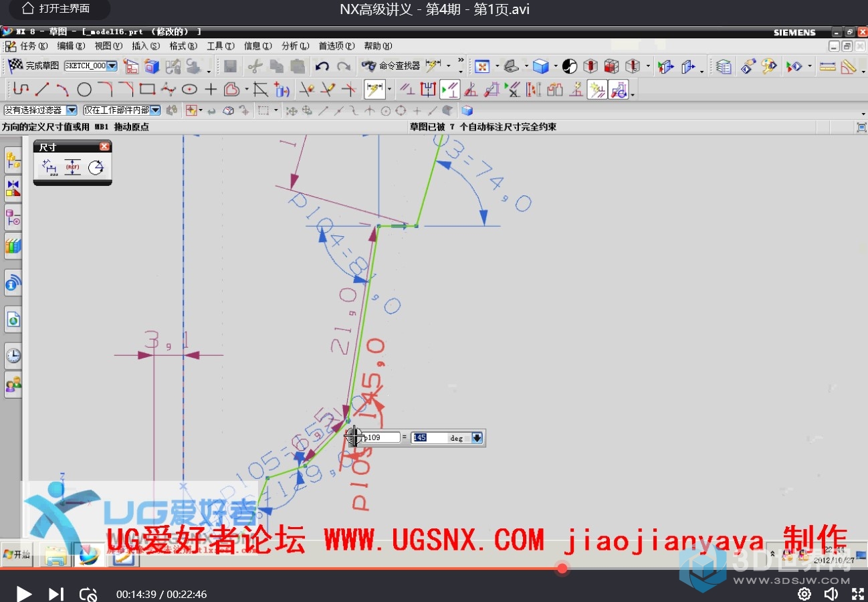The width and height of the screenshot is (868, 602).
Task: Select the Offset Curve tool
Action: (231, 89)
